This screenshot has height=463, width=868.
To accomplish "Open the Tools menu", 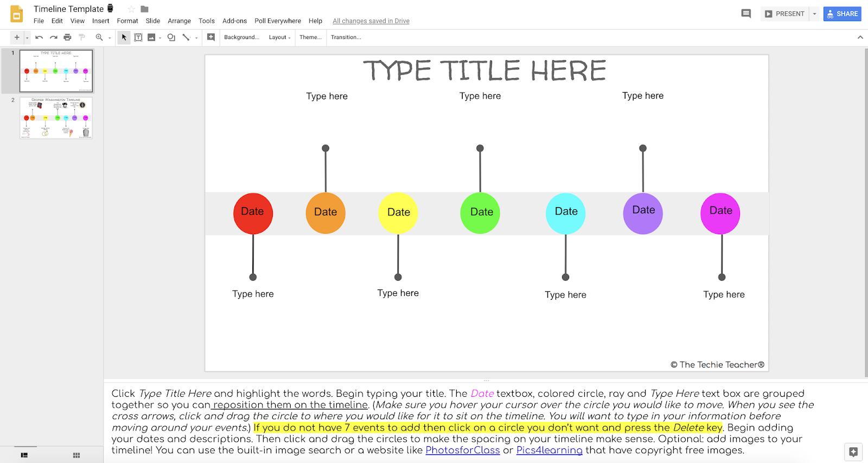I will click(x=207, y=21).
